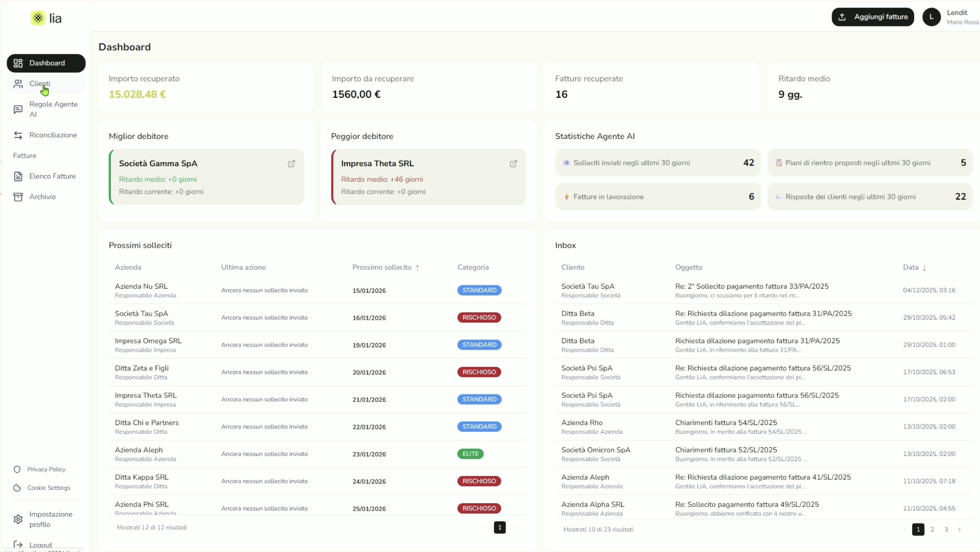Click the Impostazione profilo gear icon
Screen dimensions: 980x552
[18, 519]
